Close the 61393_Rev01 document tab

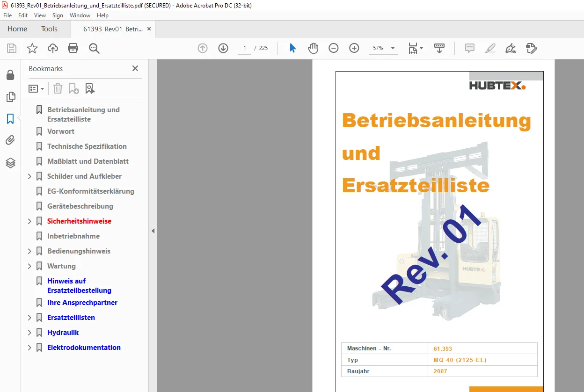tap(149, 29)
